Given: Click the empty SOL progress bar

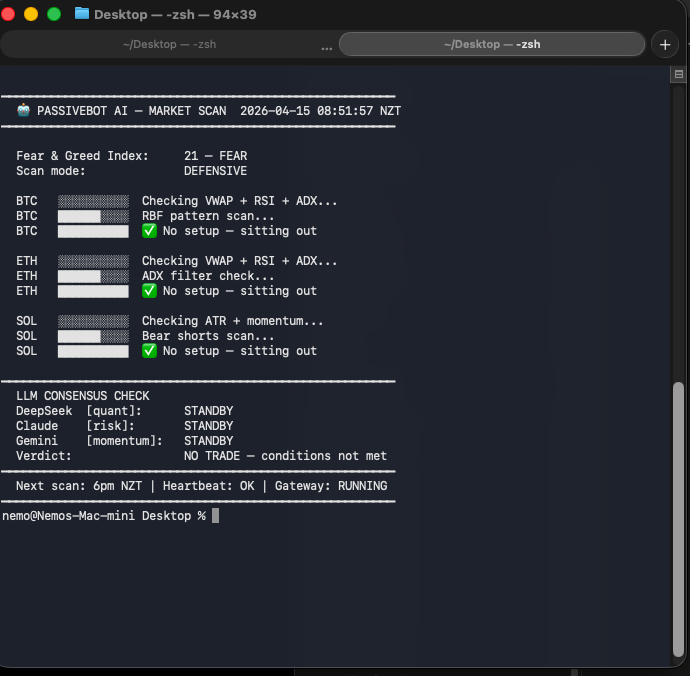Looking at the screenshot, I should point(93,321).
